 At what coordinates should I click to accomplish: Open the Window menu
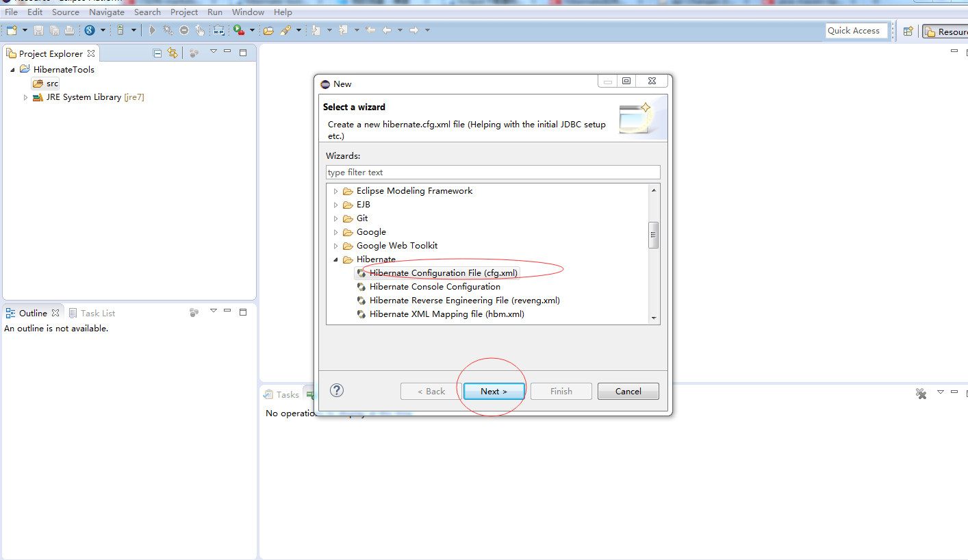click(x=248, y=12)
